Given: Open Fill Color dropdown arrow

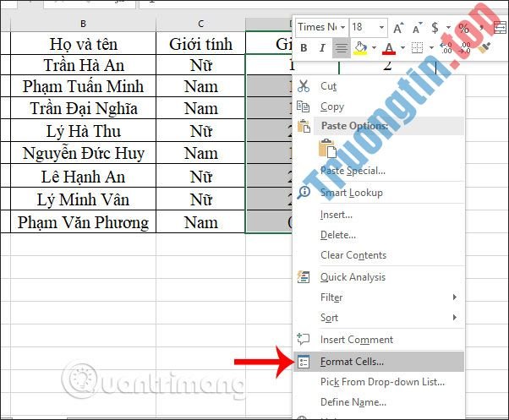Looking at the screenshot, I should [375, 48].
